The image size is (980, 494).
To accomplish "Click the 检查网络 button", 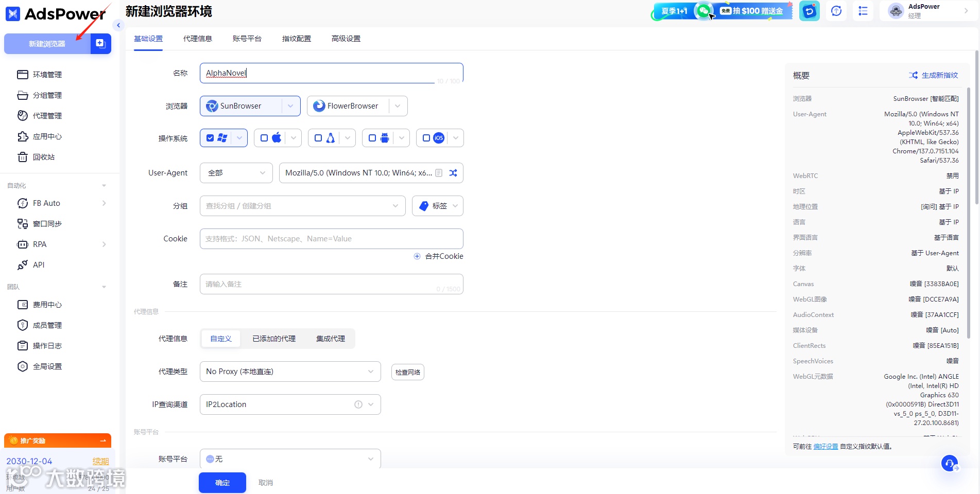I will 408,372.
